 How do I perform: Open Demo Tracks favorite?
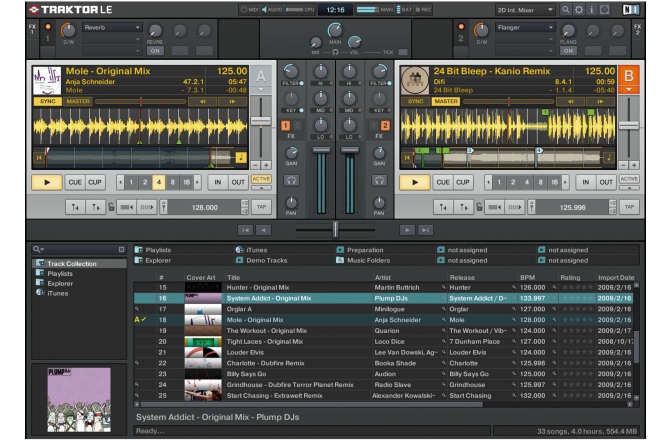tap(261, 260)
